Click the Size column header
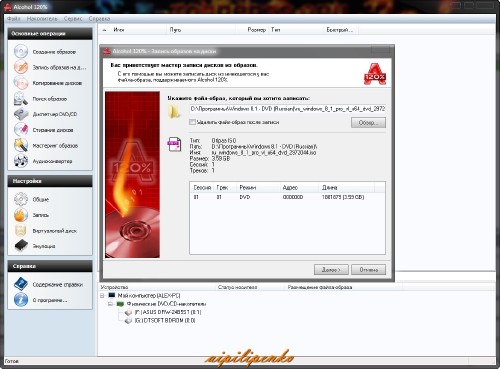The image size is (500, 369). [257, 30]
